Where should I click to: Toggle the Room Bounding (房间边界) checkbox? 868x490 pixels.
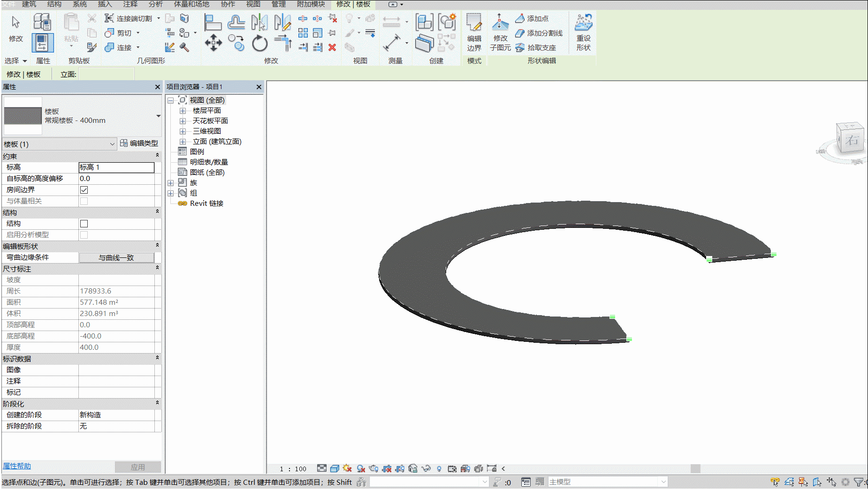click(84, 190)
